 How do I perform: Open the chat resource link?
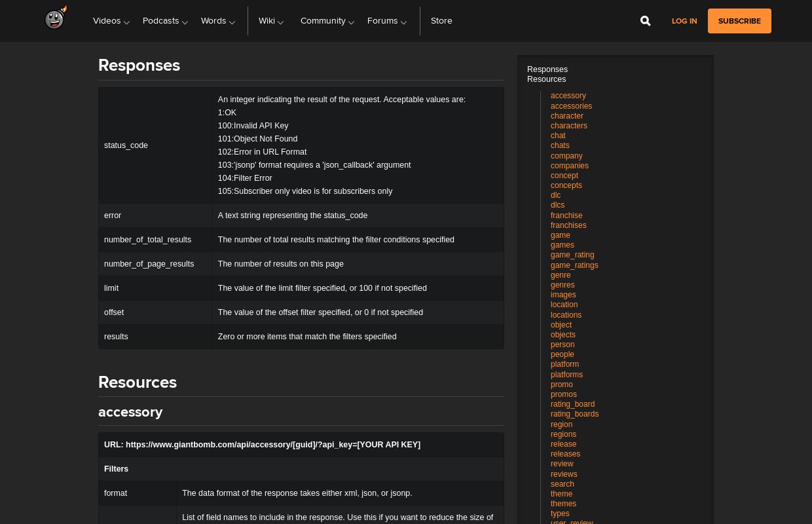point(558,136)
